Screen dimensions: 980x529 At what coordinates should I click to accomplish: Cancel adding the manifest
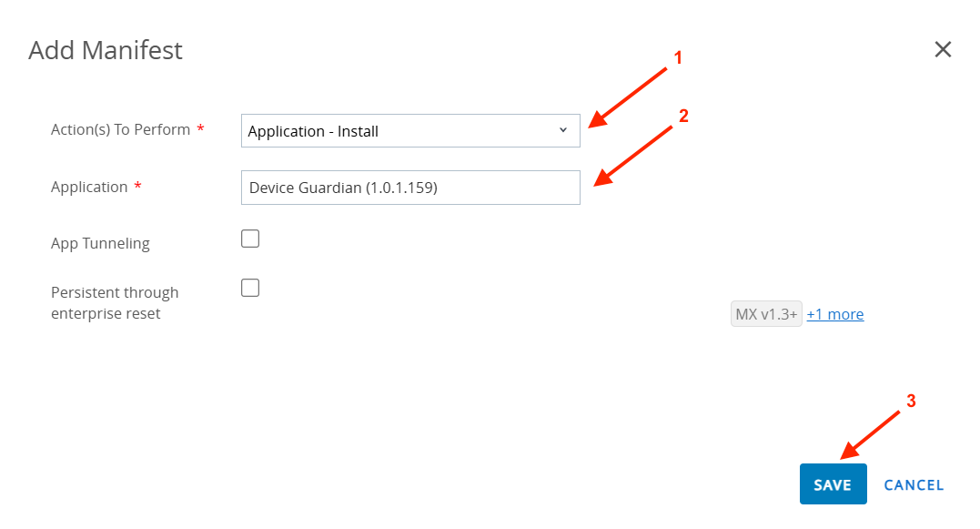tap(914, 485)
